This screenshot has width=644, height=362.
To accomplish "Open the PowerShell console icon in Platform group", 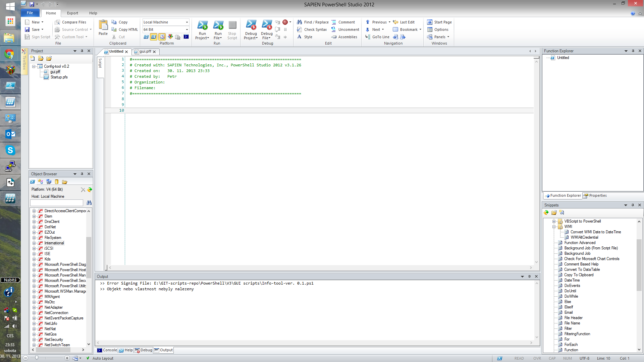I will 186,37.
